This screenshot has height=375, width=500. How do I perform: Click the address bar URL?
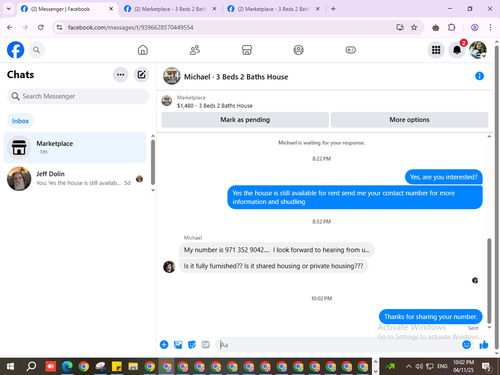pos(131,27)
